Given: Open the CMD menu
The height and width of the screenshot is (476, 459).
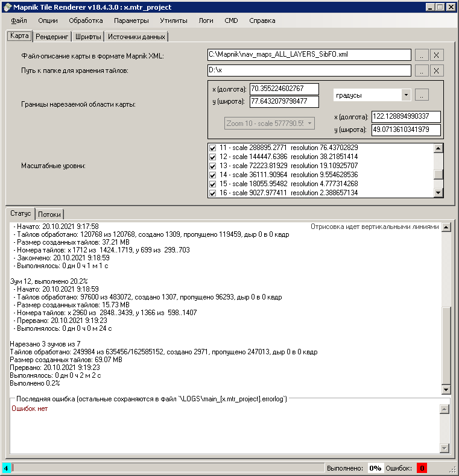Looking at the screenshot, I should (x=231, y=20).
